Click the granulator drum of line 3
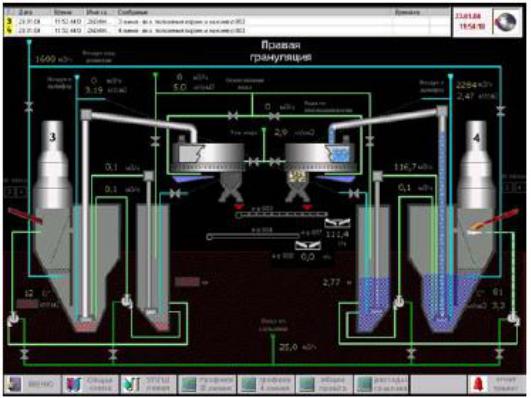This screenshot has width=531, height=398. (x=208, y=156)
